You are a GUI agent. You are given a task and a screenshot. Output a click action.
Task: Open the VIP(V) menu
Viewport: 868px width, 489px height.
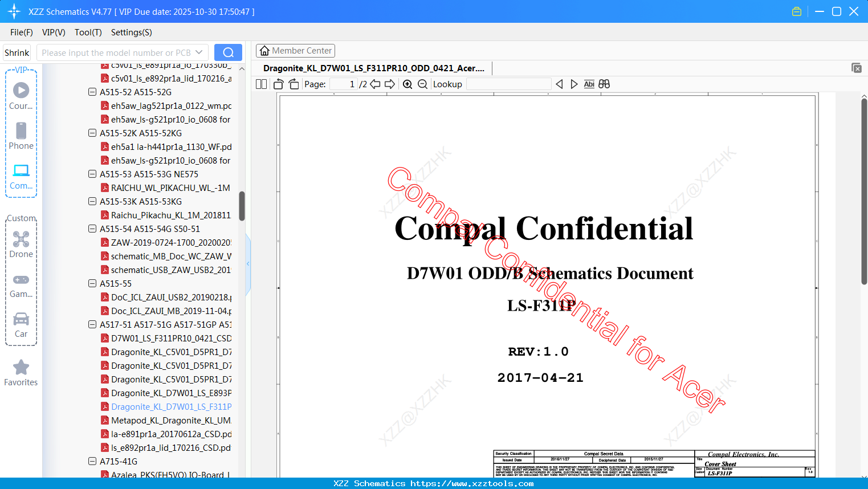click(54, 32)
